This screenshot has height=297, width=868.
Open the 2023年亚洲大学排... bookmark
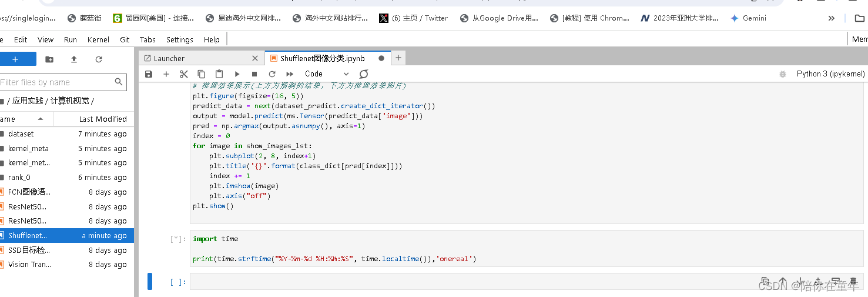[680, 18]
